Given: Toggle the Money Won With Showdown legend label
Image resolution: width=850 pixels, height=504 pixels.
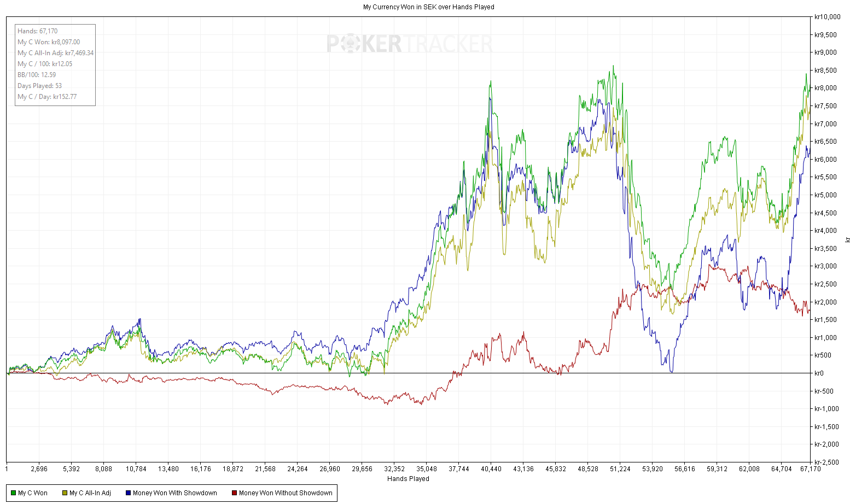Looking at the screenshot, I should pos(174,493).
